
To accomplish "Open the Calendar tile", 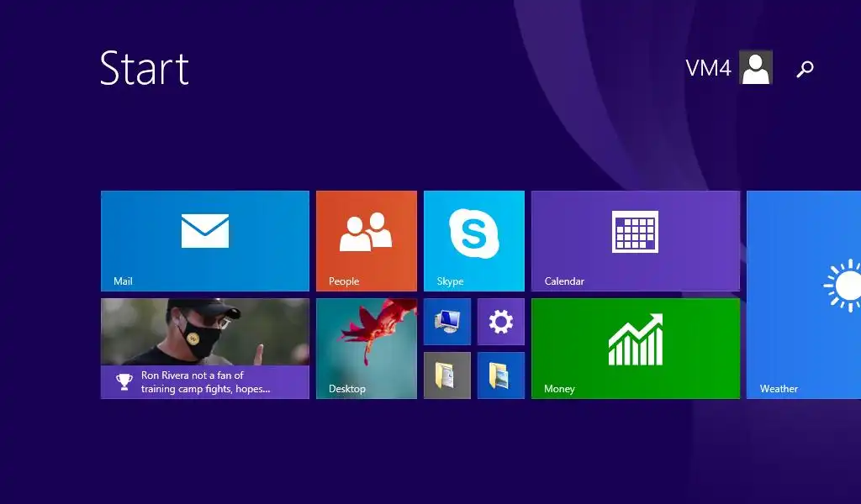I will 636,241.
